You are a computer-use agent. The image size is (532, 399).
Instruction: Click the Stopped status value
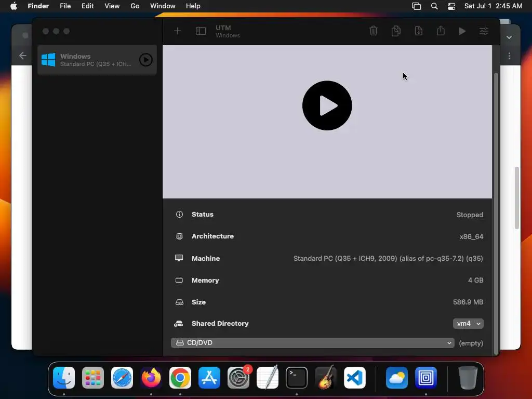(x=470, y=215)
